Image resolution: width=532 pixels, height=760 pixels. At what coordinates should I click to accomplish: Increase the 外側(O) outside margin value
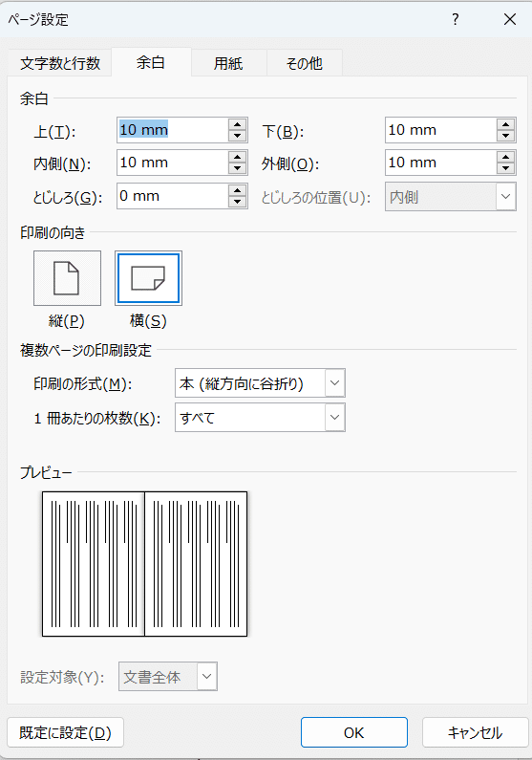point(506,157)
